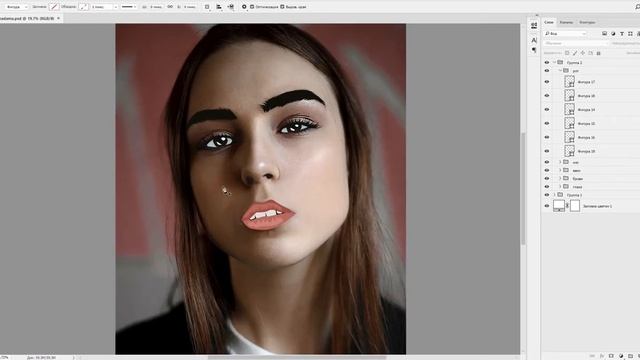Toggle the Оптимизация checkbox
The width and height of the screenshot is (640, 360).
point(252,7)
